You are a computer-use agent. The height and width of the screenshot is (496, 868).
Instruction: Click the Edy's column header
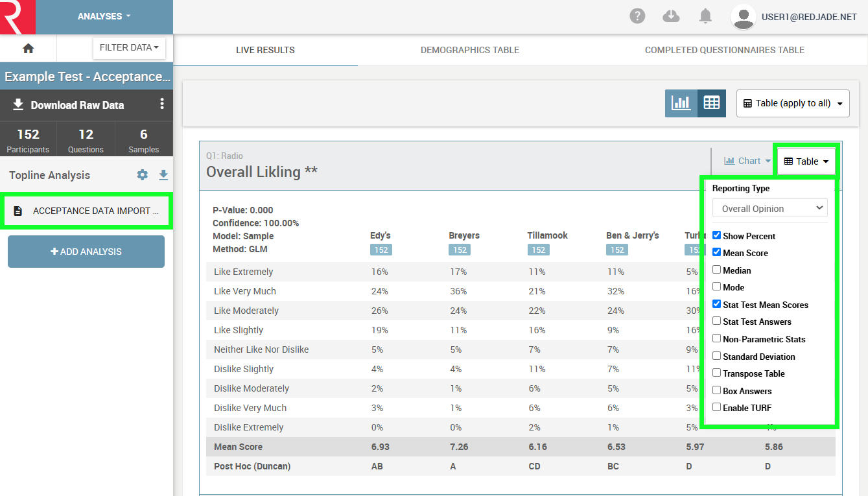pyautogui.click(x=381, y=235)
